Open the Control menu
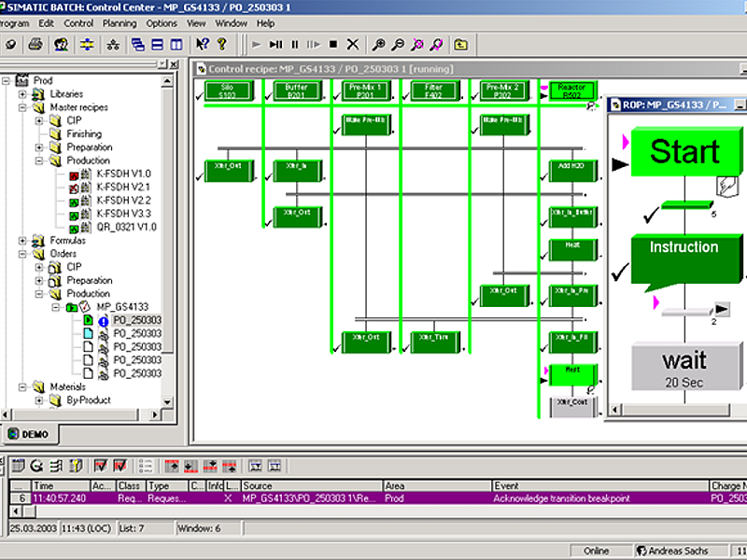747x560 pixels. point(78,23)
